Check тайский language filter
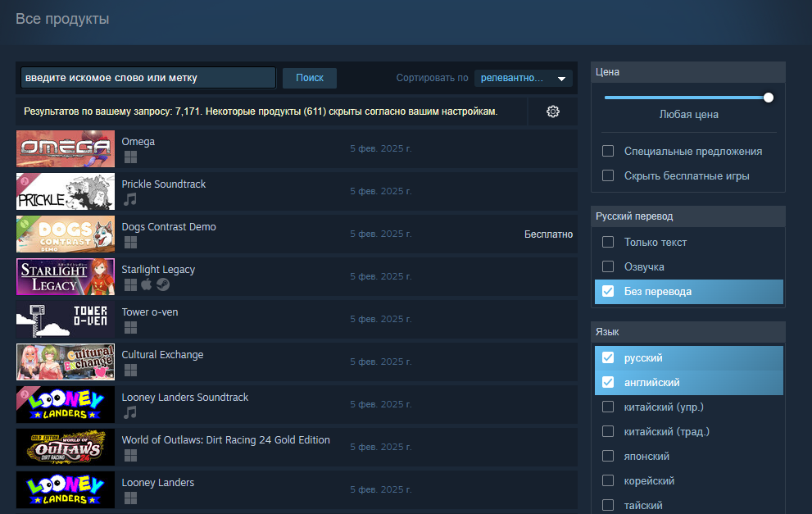 [608, 505]
